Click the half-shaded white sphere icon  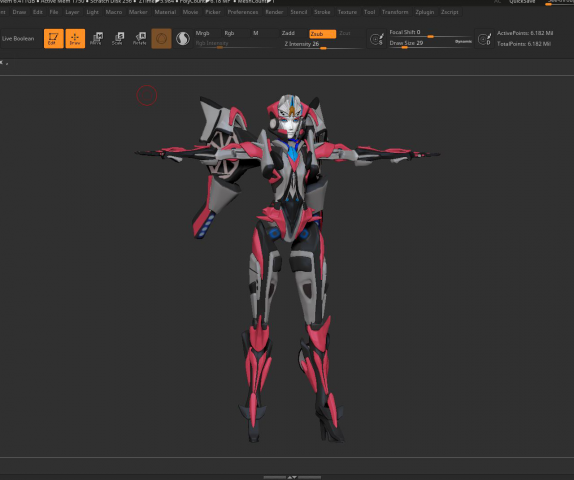(x=183, y=38)
